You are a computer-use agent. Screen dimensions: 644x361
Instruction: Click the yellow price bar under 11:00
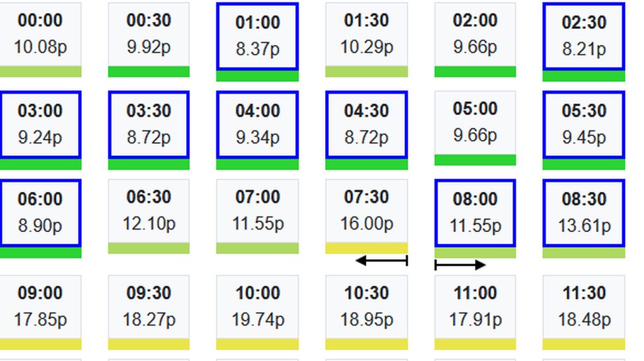[475, 344]
